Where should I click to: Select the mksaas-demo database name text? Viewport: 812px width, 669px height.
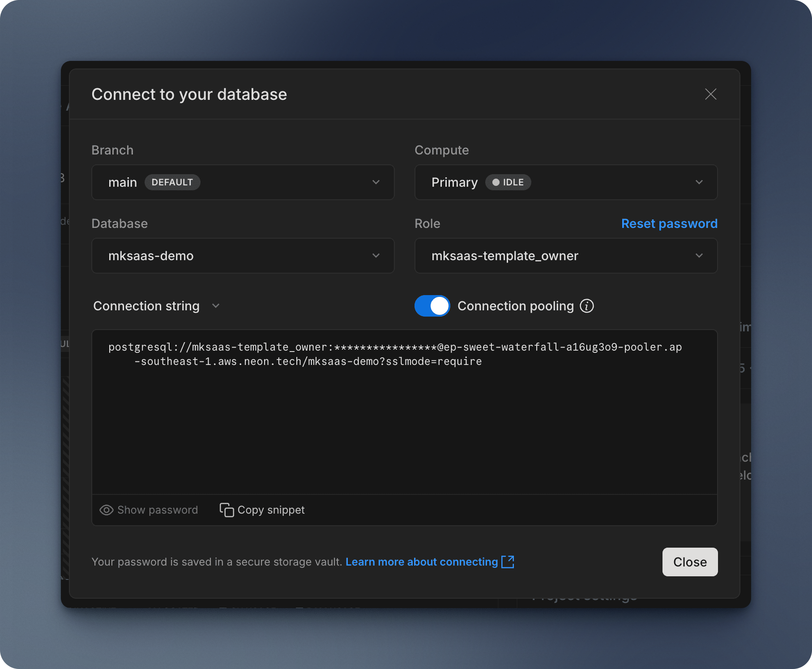click(151, 256)
